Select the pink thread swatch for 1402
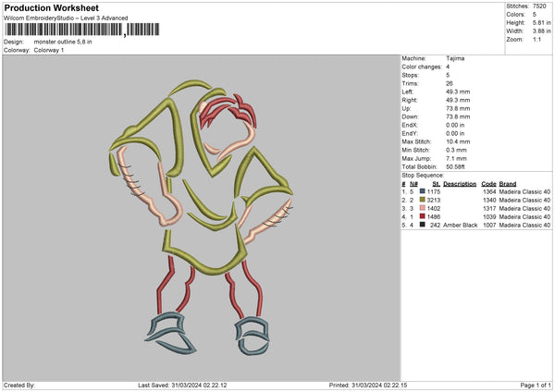The height and width of the screenshot is (392, 555). [423, 207]
